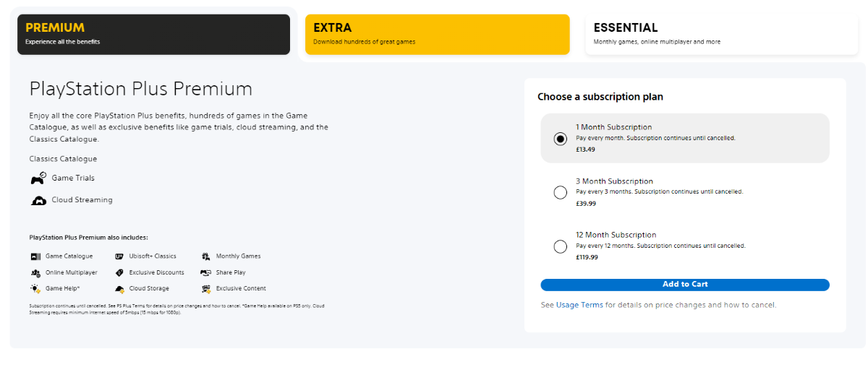The image size is (868, 367).
Task: Click the Exclusive Content icon
Action: pos(206,289)
